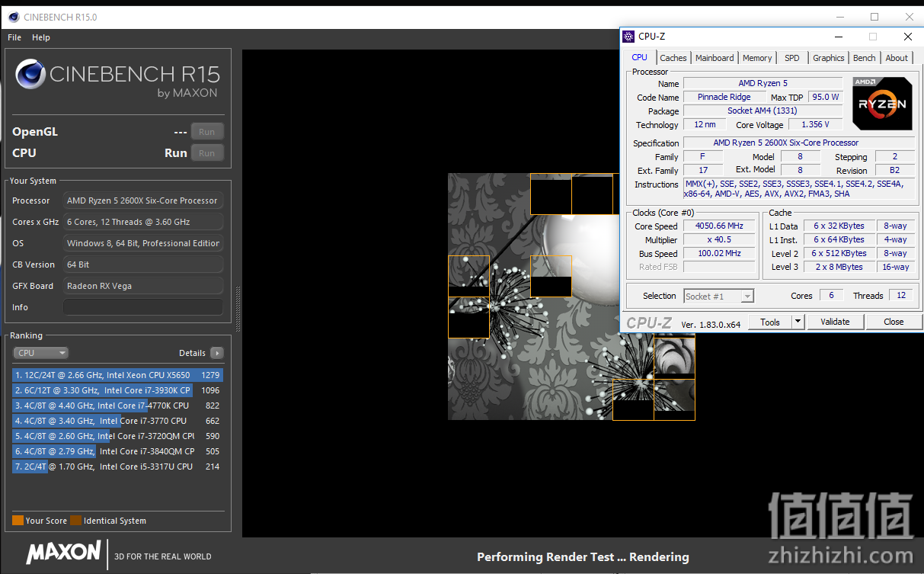Click the brown Identical System swatch
Image resolution: width=924 pixels, height=574 pixels.
pyautogui.click(x=75, y=521)
